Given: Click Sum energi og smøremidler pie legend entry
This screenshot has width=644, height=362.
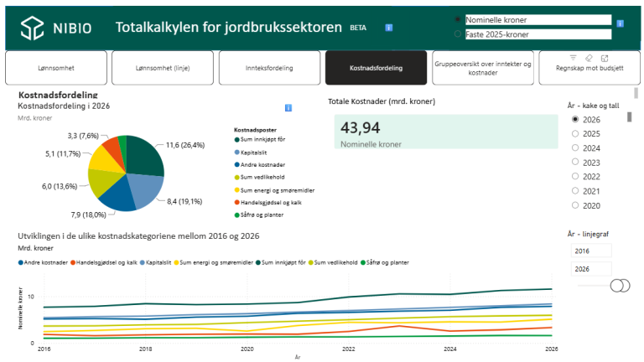Looking at the screenshot, I should click(x=274, y=190).
